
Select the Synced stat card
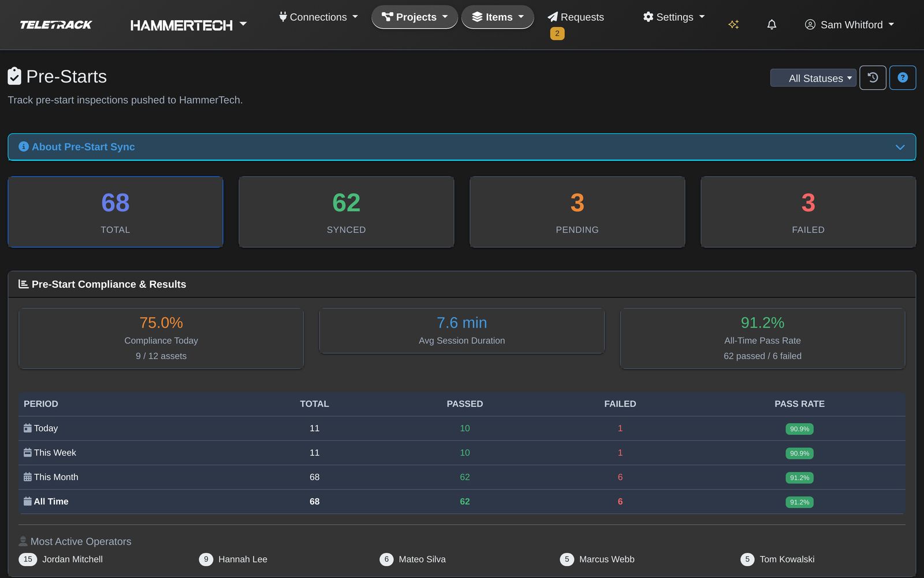pos(346,212)
